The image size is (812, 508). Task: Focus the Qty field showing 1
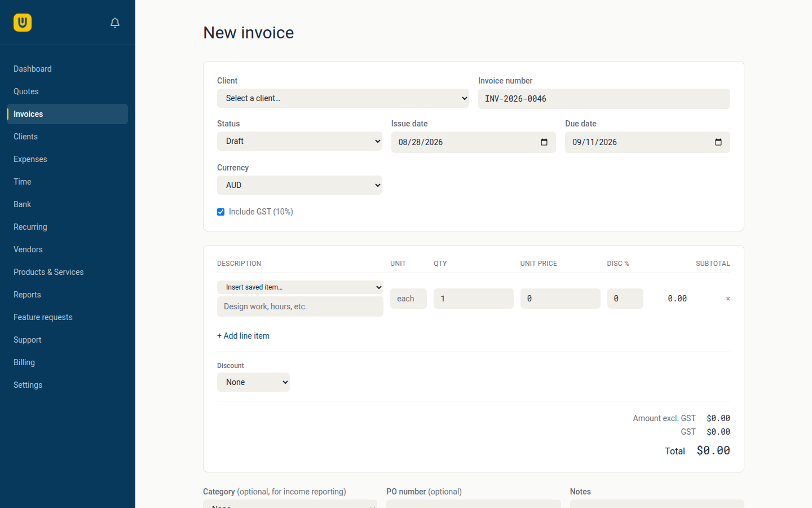click(473, 299)
